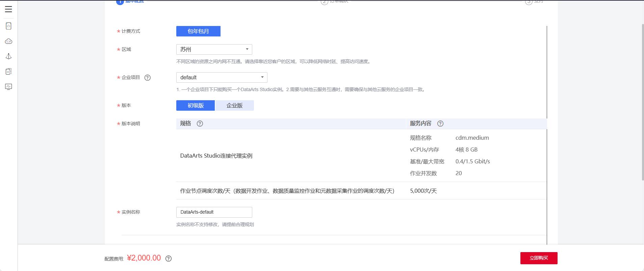Click the DataArts Studio连接代理实例 spec row
644x271 pixels.
216,156
